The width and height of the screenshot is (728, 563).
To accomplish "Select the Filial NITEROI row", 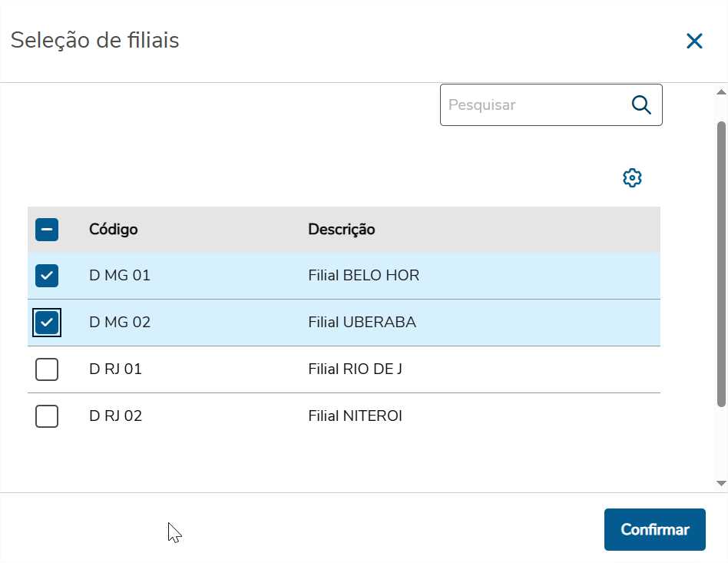I will [356, 416].
